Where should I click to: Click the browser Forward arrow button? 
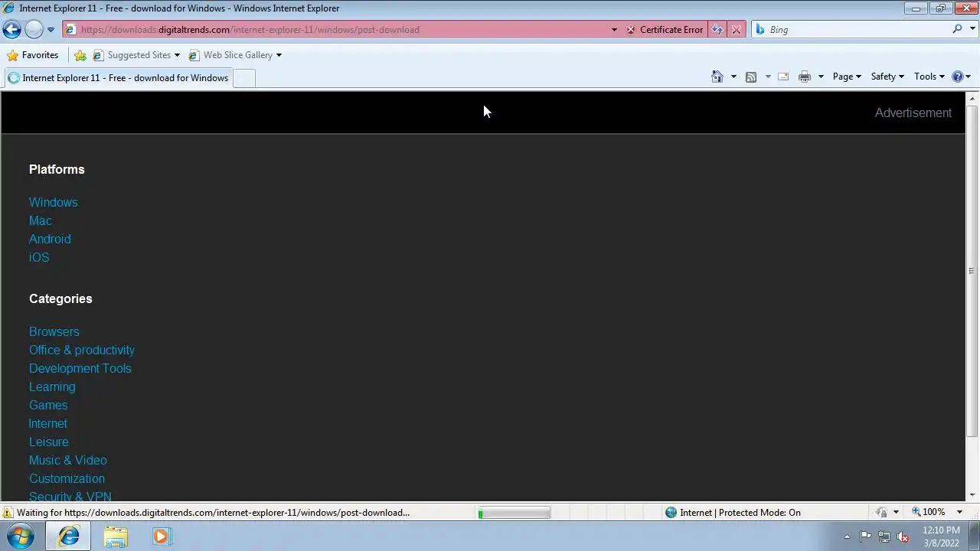coord(34,30)
